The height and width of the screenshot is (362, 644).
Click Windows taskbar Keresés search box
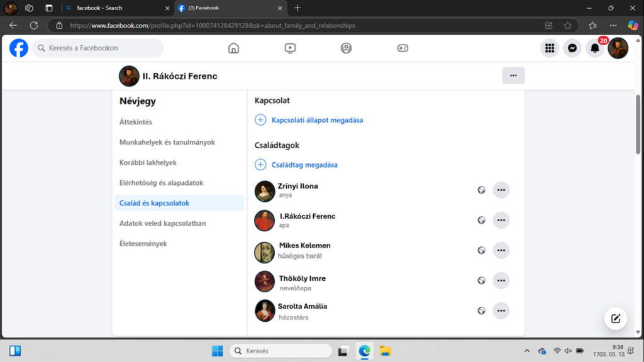[x=280, y=351]
